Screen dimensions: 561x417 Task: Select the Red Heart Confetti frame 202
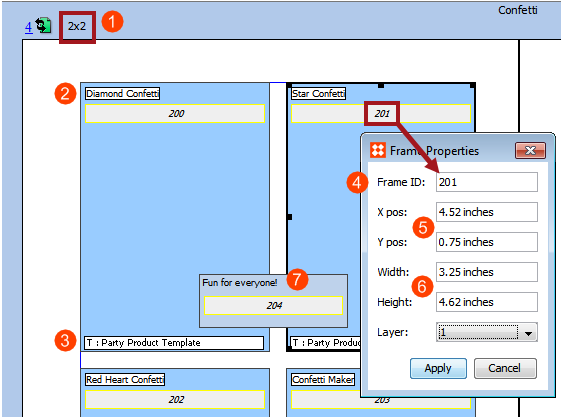[x=175, y=399]
